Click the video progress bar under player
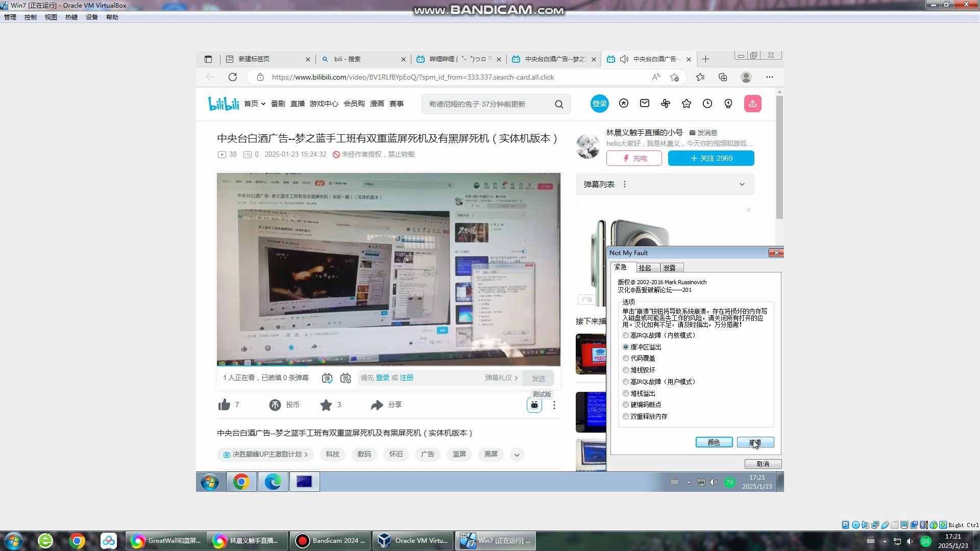Viewport: 980px width, 551px height. pos(388,366)
